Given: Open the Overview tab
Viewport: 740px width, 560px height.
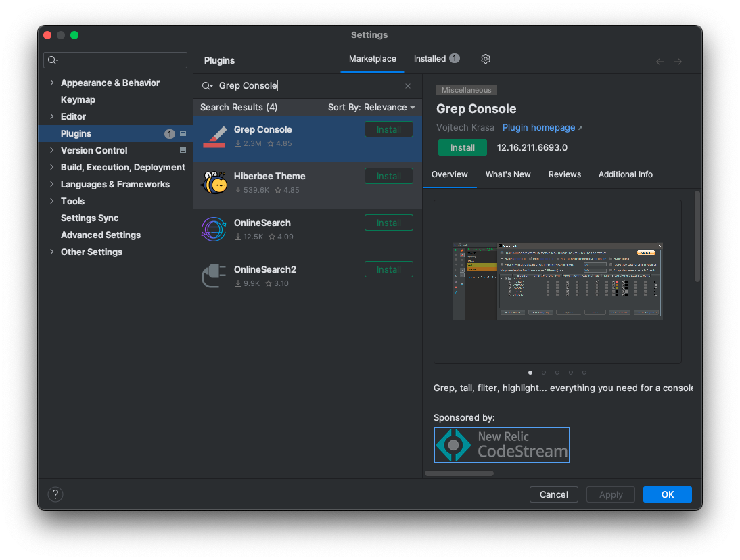Looking at the screenshot, I should pyautogui.click(x=449, y=174).
